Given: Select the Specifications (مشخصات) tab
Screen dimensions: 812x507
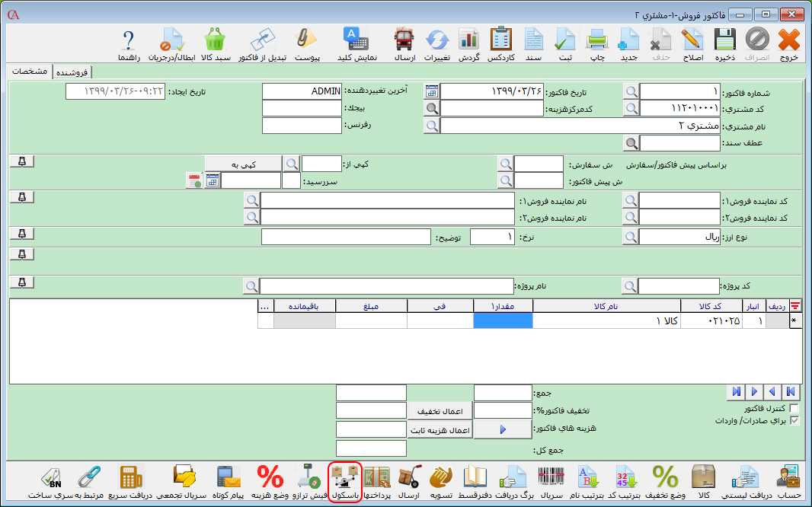Looking at the screenshot, I should coord(30,72).
